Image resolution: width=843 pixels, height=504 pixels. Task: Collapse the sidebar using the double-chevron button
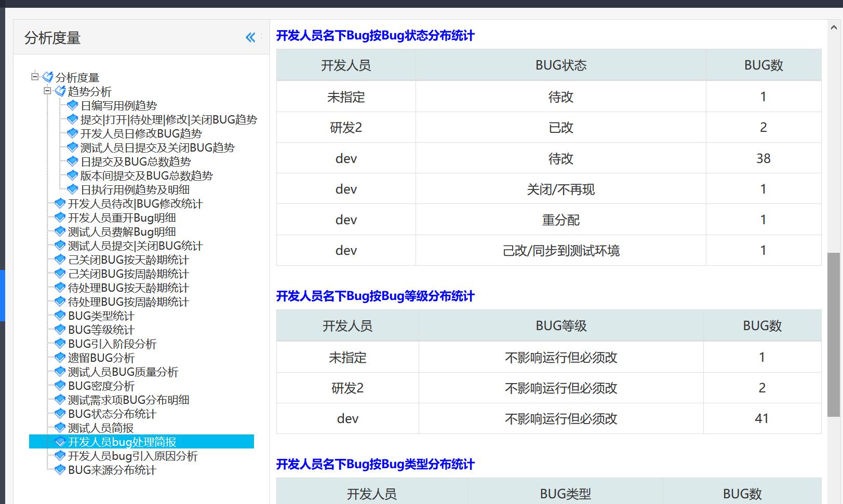[250, 37]
